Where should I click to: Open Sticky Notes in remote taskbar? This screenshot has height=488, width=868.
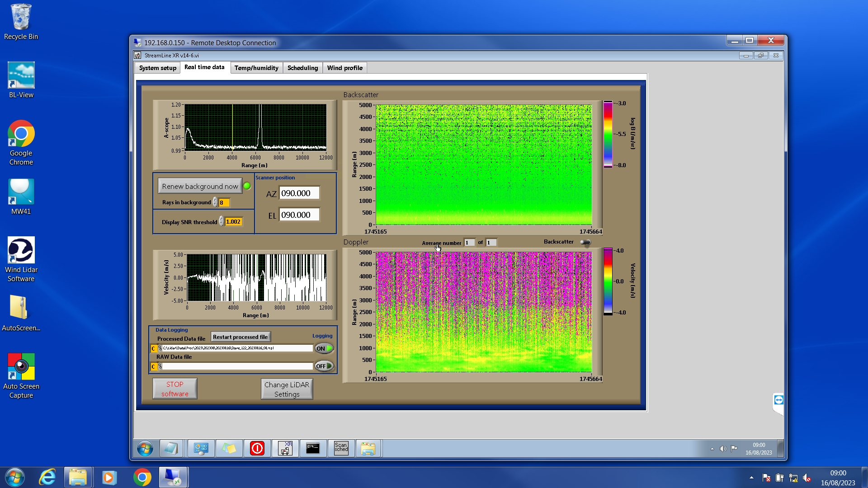click(229, 448)
